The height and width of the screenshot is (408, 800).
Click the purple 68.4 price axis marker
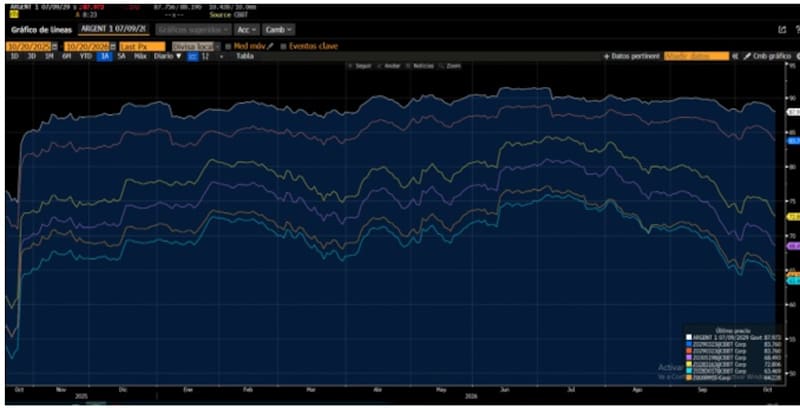tap(794, 246)
